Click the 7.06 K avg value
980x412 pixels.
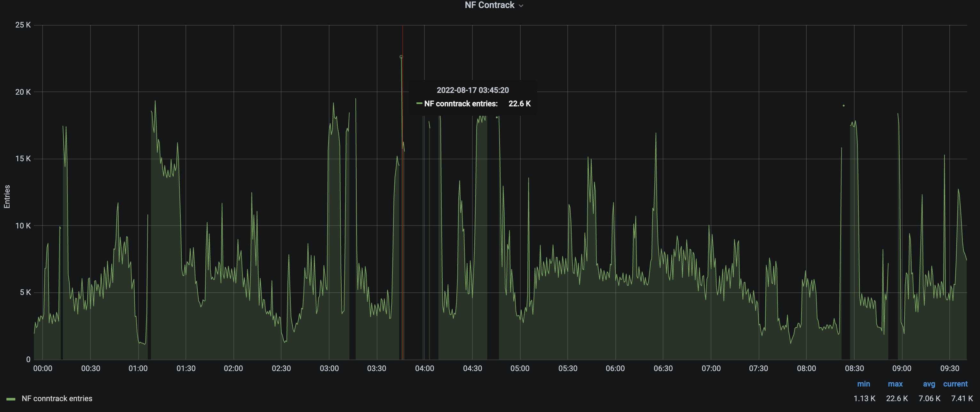929,398
